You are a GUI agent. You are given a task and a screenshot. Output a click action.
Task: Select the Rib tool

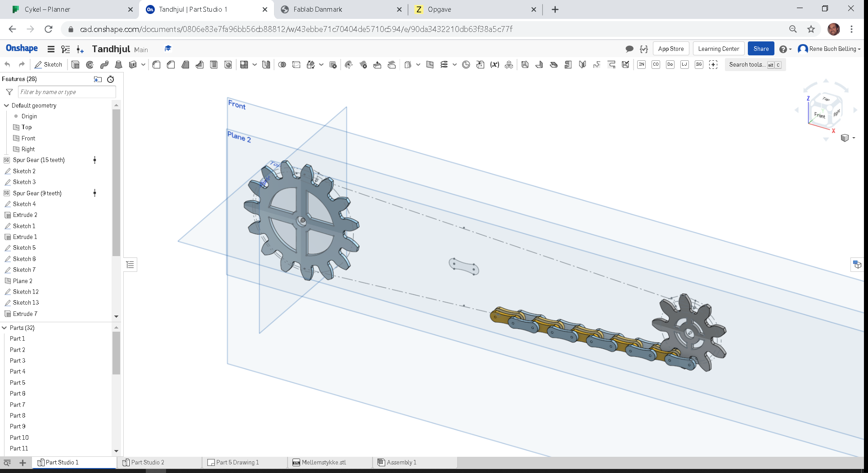click(200, 65)
